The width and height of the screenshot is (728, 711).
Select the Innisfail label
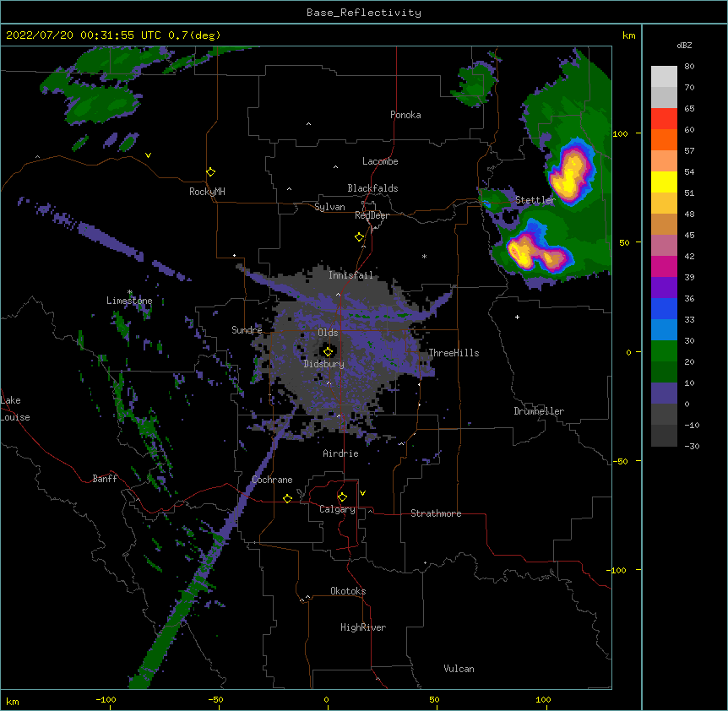350,275
